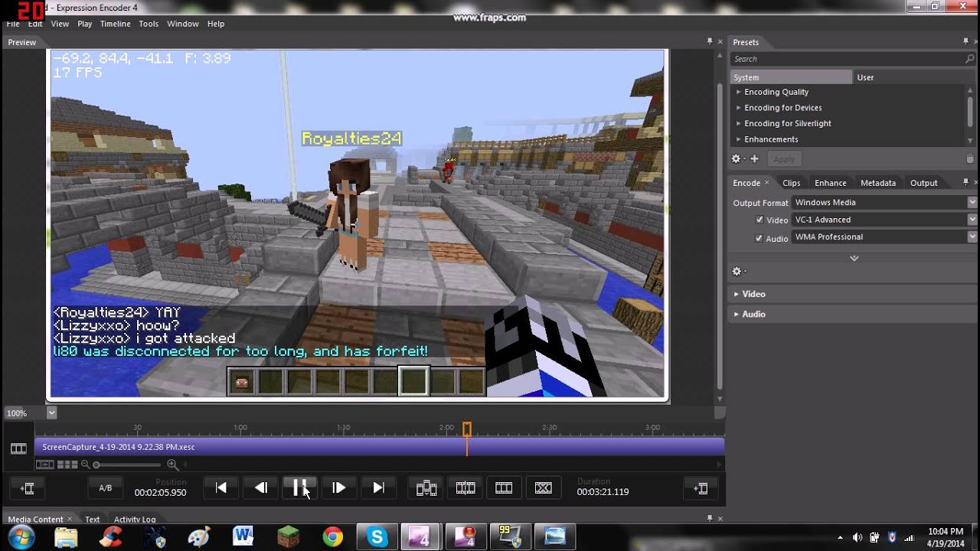Viewport: 980px width, 551px height.
Task: Switch to System presets tab
Action: coord(791,77)
